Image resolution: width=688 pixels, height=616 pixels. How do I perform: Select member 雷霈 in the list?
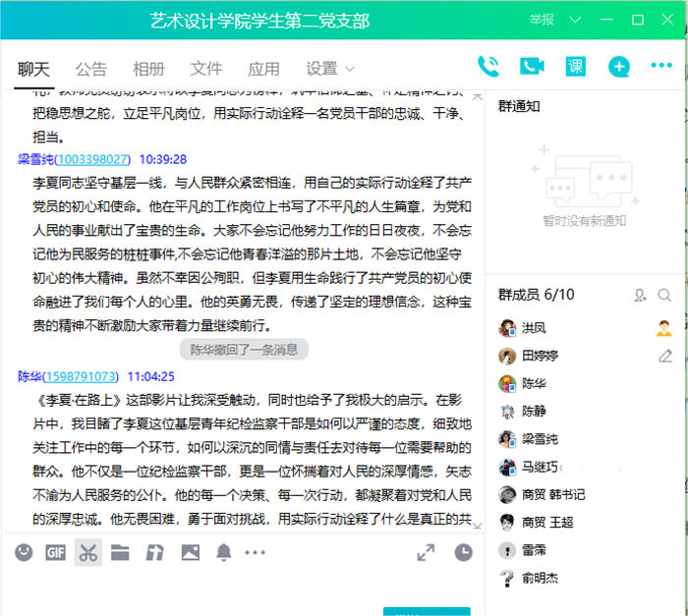586,550
